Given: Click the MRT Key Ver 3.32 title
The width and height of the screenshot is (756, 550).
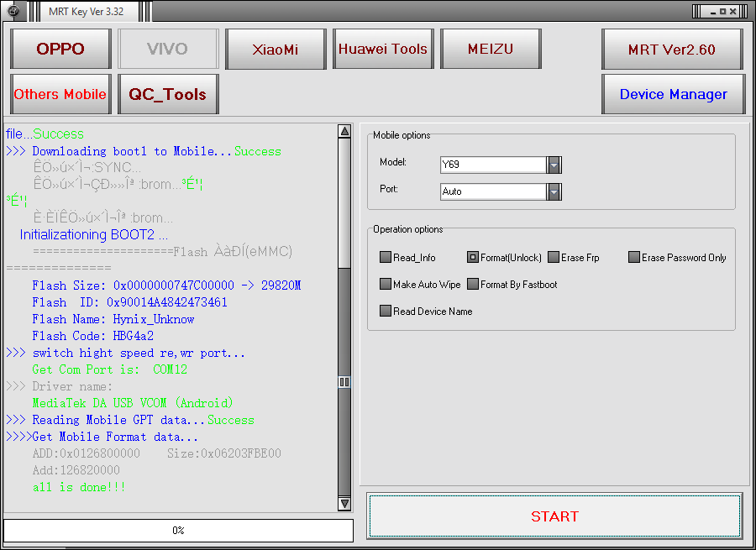Looking at the screenshot, I should (x=87, y=12).
